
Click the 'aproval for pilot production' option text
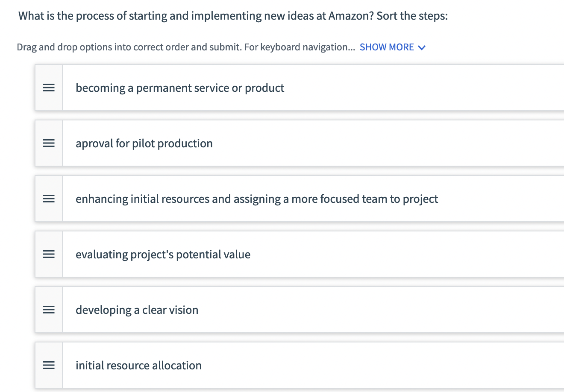pyautogui.click(x=144, y=143)
